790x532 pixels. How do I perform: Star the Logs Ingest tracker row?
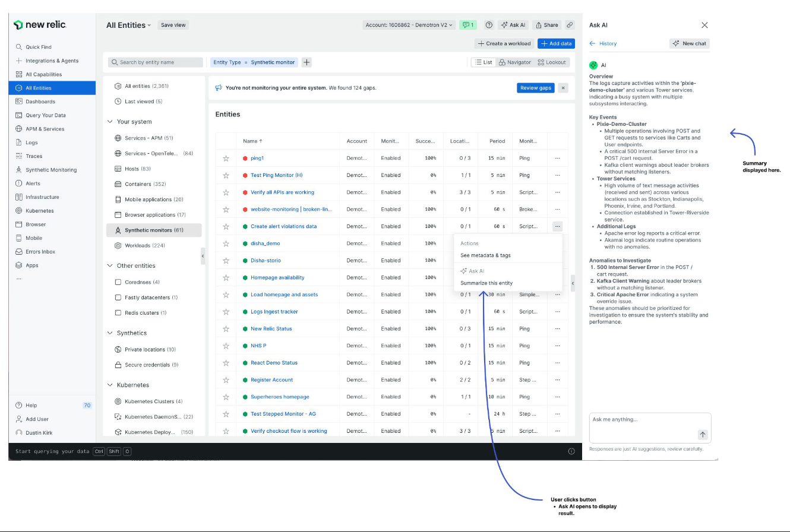click(226, 312)
